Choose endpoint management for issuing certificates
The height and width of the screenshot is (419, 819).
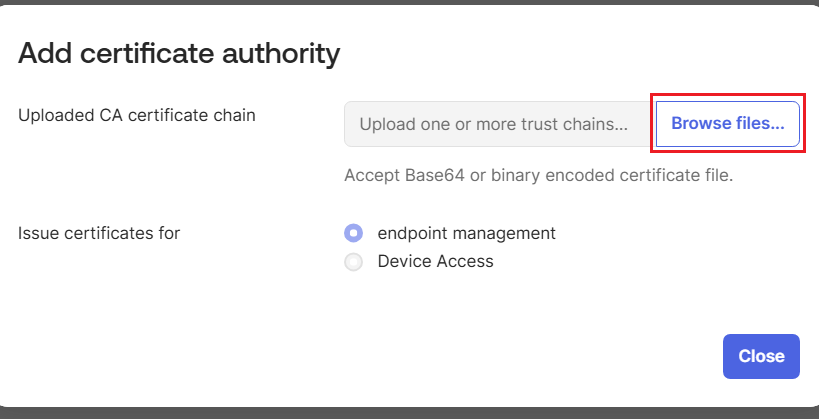[x=353, y=233]
